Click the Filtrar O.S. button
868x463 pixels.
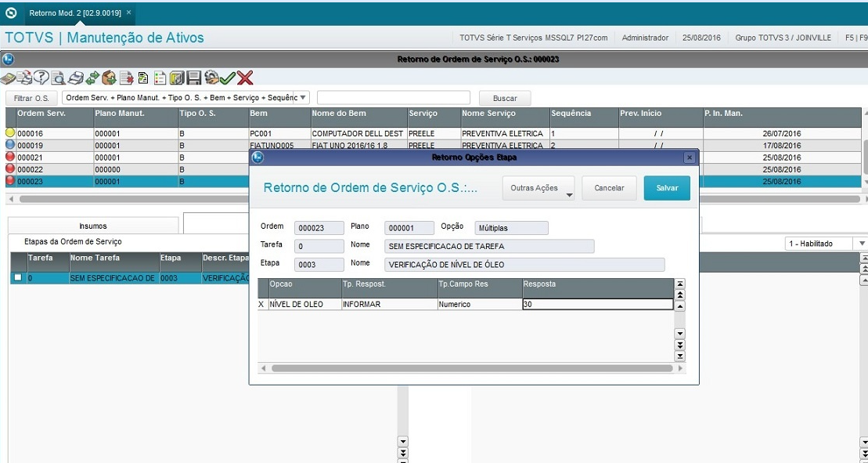31,98
